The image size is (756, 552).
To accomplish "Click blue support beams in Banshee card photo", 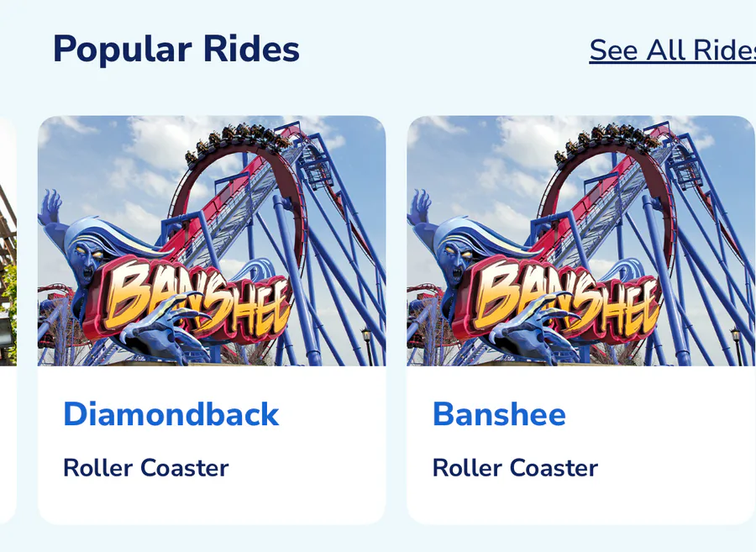I will [x=706, y=277].
